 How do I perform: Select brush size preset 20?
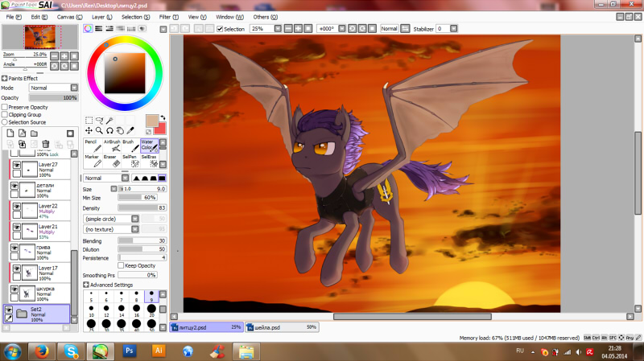[151, 310]
